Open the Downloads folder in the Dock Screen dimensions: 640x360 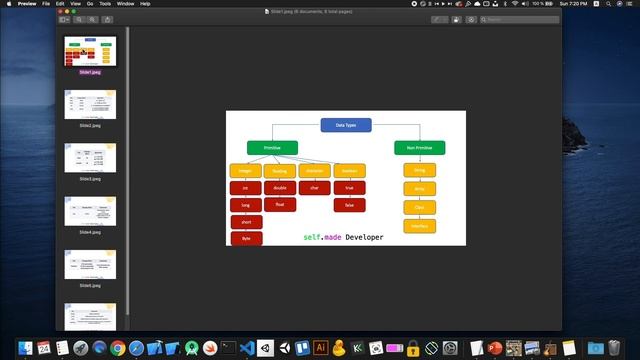coord(596,348)
